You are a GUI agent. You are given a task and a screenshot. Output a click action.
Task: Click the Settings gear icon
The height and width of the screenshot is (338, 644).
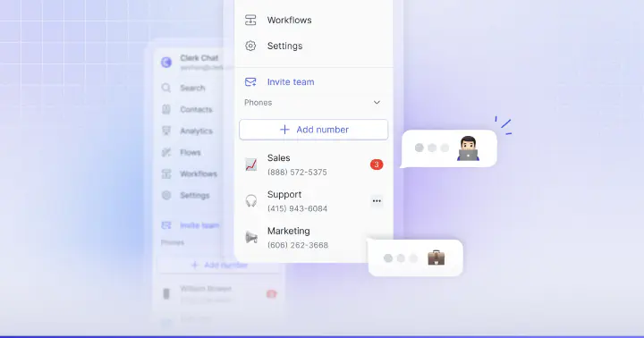coord(250,46)
